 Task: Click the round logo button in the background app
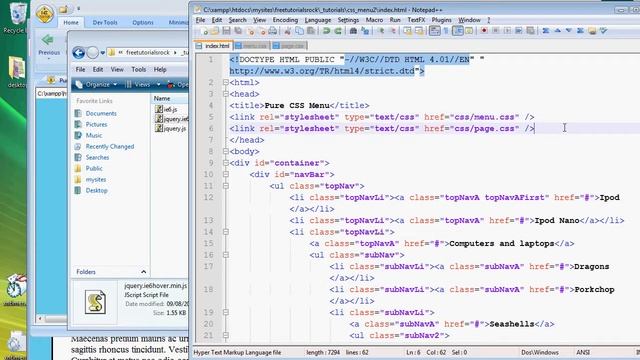[45, 14]
